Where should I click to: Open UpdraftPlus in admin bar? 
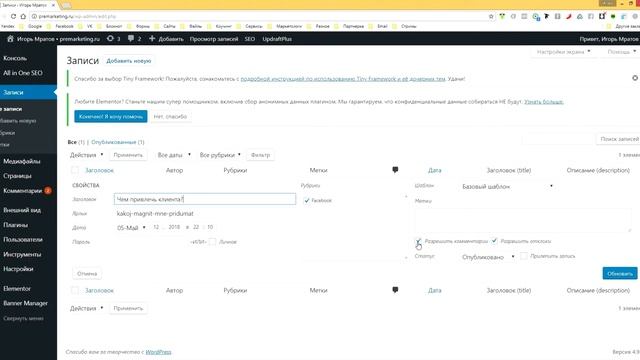(277, 39)
